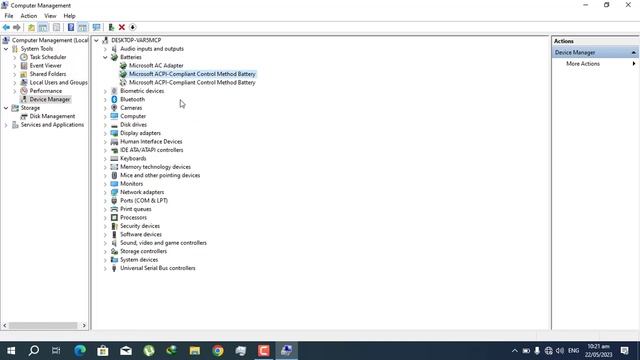640x360 pixels.
Task: Click the Print queues icon
Action: coord(114,209)
